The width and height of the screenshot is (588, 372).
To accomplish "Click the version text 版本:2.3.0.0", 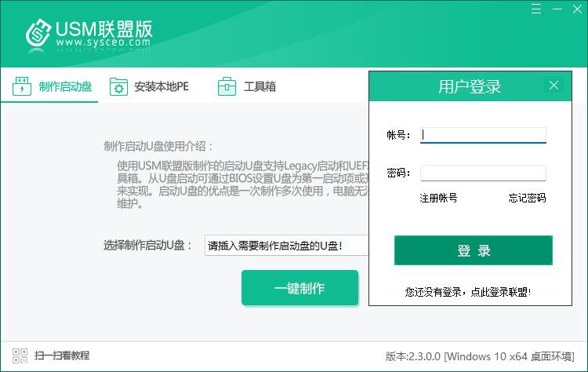I will pyautogui.click(x=413, y=356).
